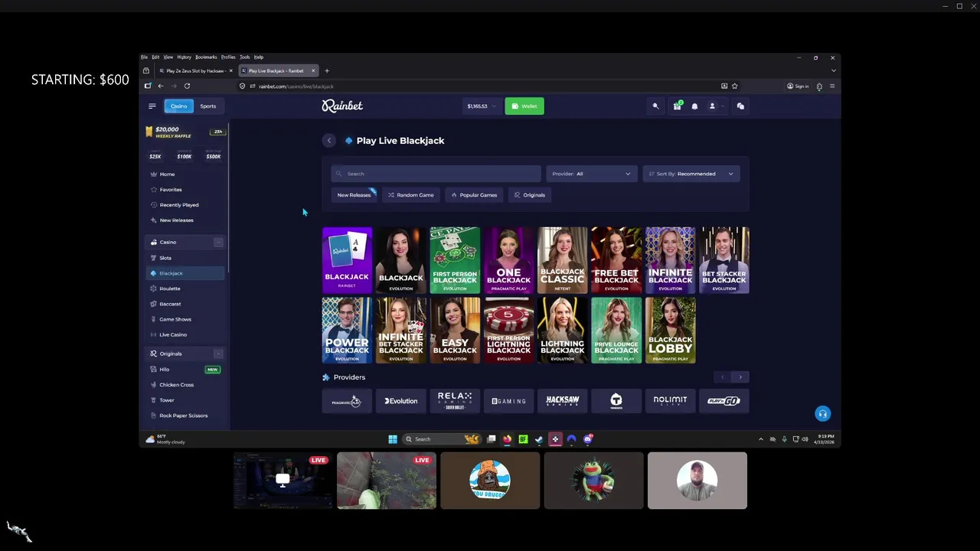Click the browser back arrow
The width and height of the screenshot is (980, 551).
click(x=161, y=86)
